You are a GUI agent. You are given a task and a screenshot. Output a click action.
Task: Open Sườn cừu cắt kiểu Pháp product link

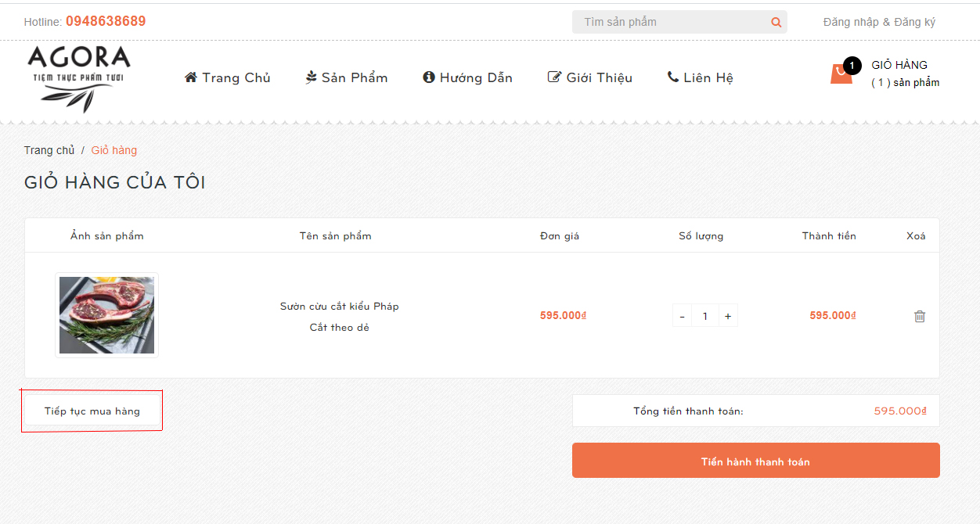pos(340,306)
